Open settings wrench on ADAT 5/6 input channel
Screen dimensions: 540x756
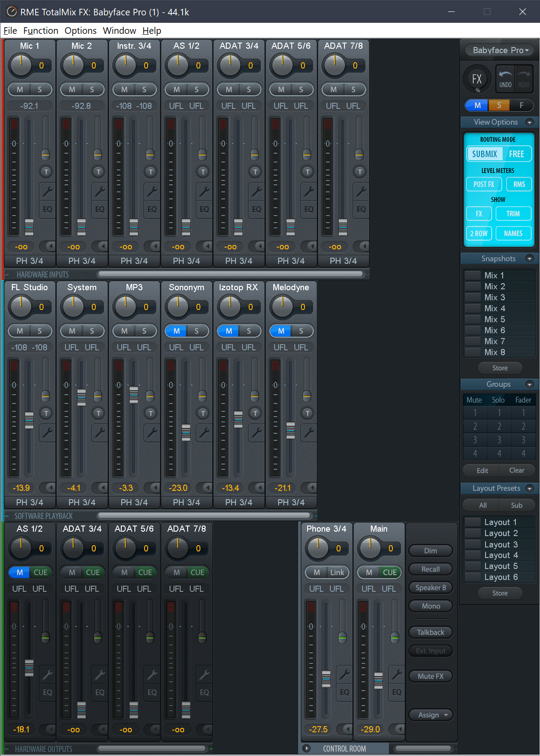pos(309,191)
